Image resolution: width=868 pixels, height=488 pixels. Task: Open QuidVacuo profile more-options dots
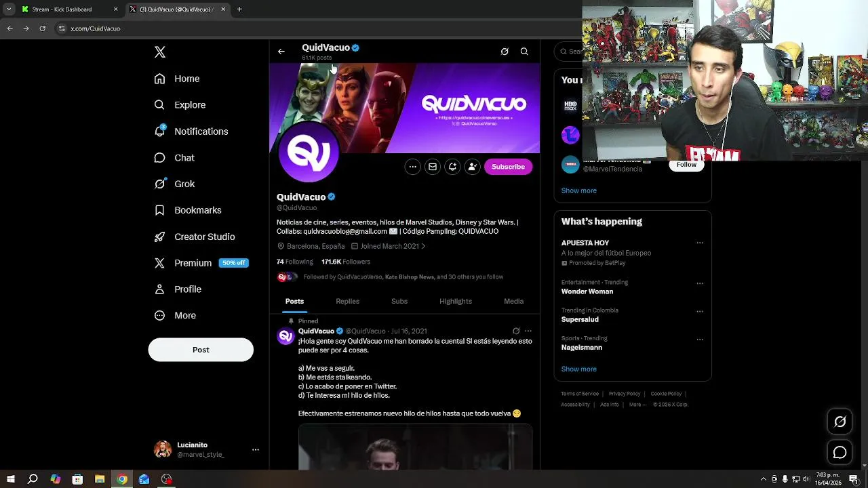pyautogui.click(x=412, y=167)
